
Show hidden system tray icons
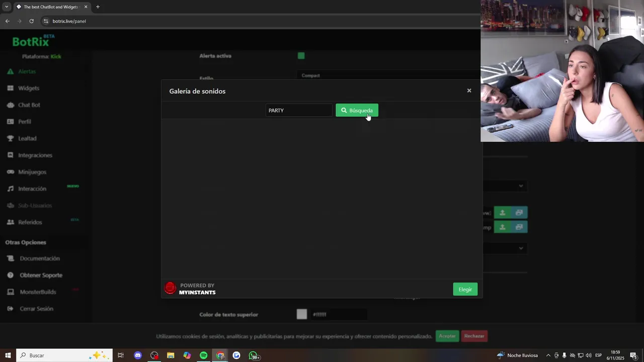coord(548,355)
